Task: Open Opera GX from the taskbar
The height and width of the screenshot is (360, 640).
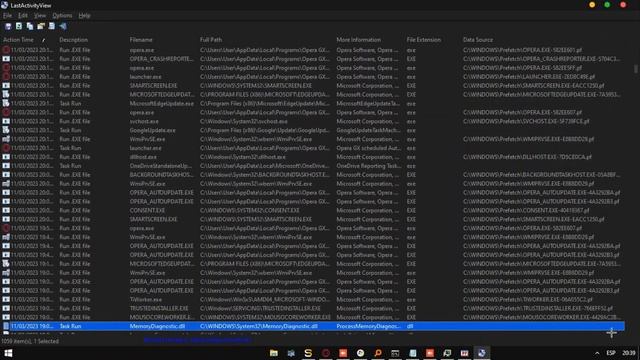Action: (326, 353)
